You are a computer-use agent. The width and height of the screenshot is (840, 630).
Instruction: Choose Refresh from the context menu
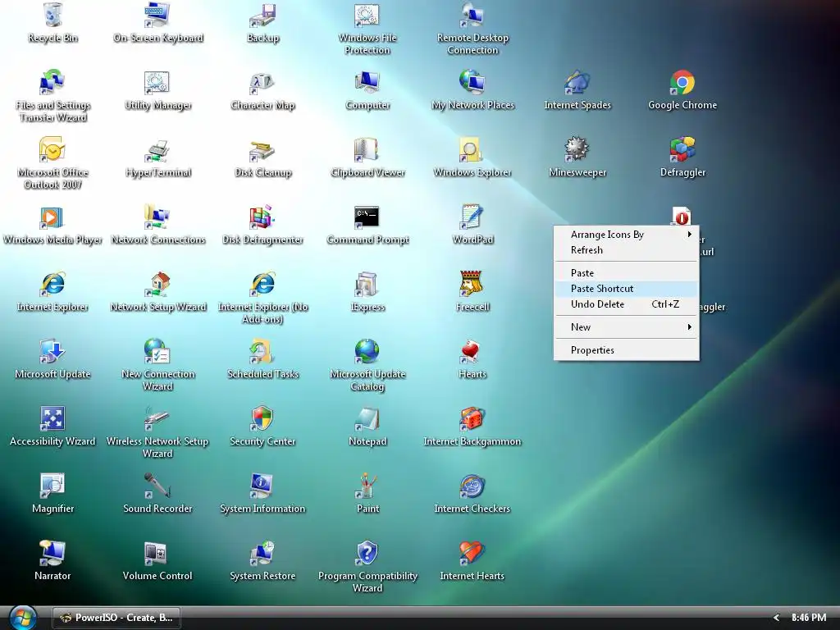point(626,250)
